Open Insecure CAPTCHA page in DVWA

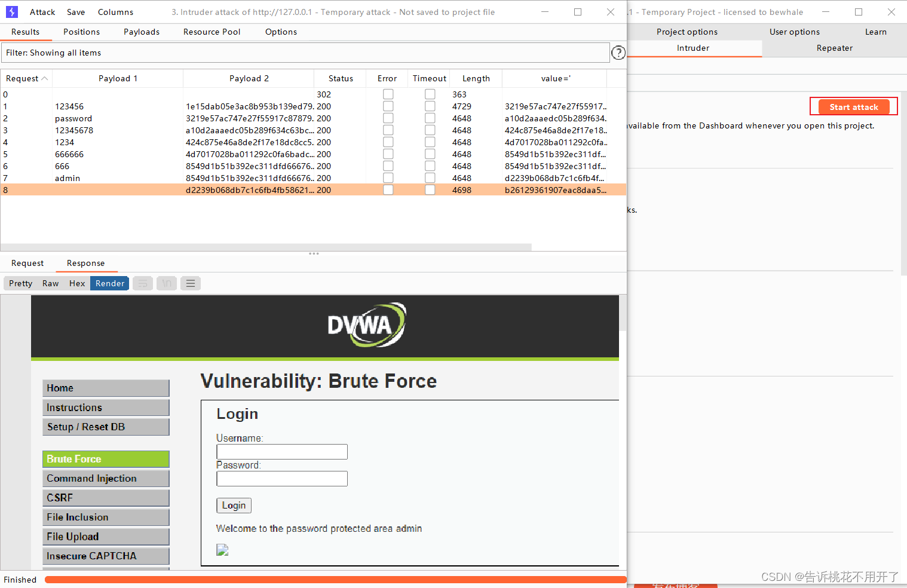click(x=106, y=556)
